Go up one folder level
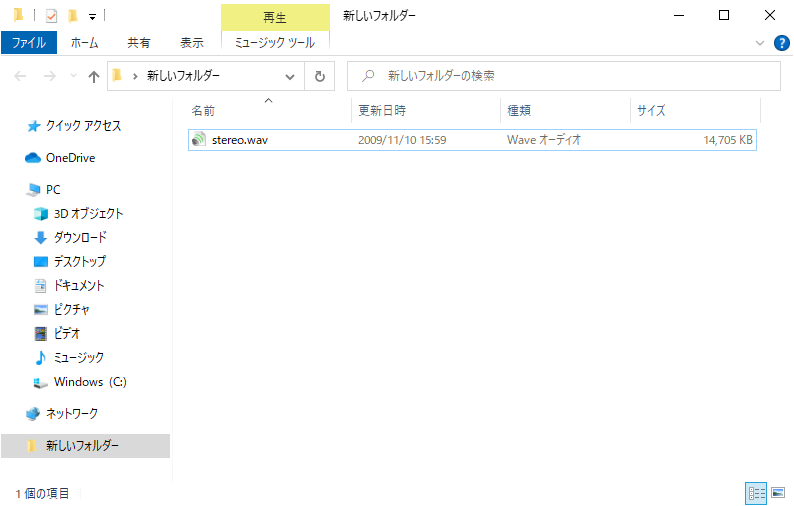This screenshot has width=794, height=506. [94, 76]
